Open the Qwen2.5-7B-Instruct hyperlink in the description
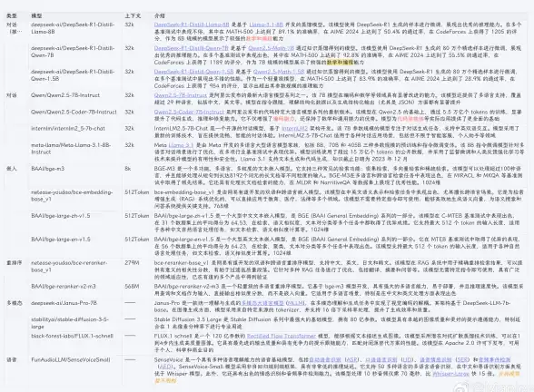This screenshot has width=534, height=392. pos(180,95)
